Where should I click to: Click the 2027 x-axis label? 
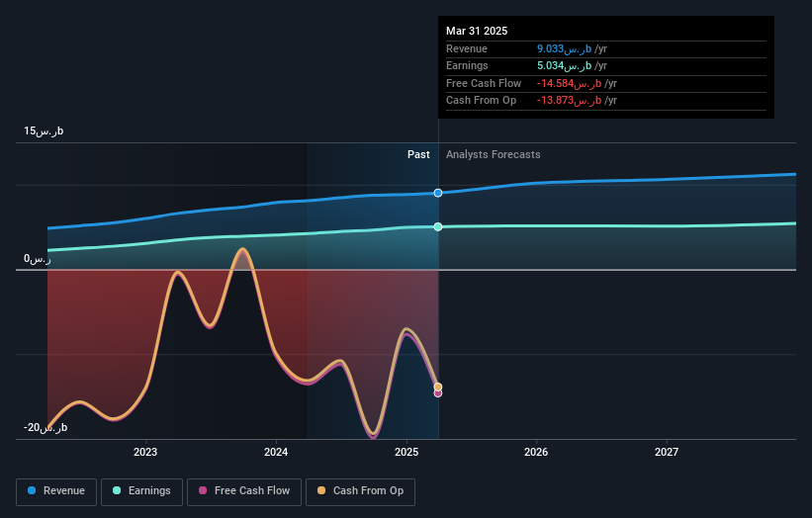[667, 453]
